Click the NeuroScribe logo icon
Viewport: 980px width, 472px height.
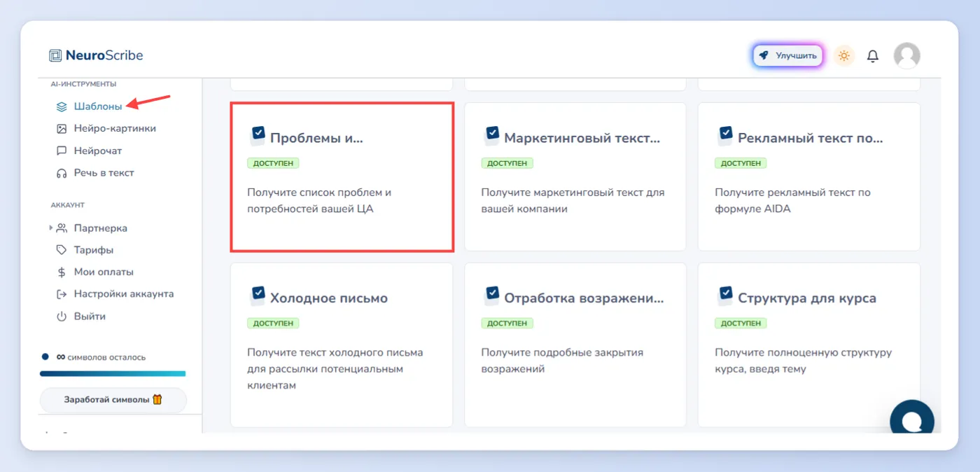coord(55,55)
